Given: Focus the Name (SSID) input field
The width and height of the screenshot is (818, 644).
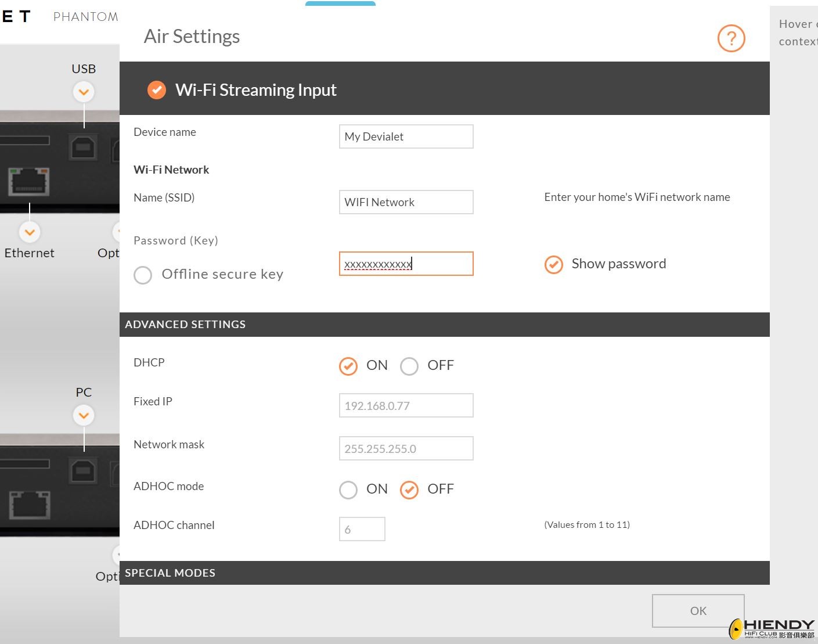Looking at the screenshot, I should click(x=406, y=202).
